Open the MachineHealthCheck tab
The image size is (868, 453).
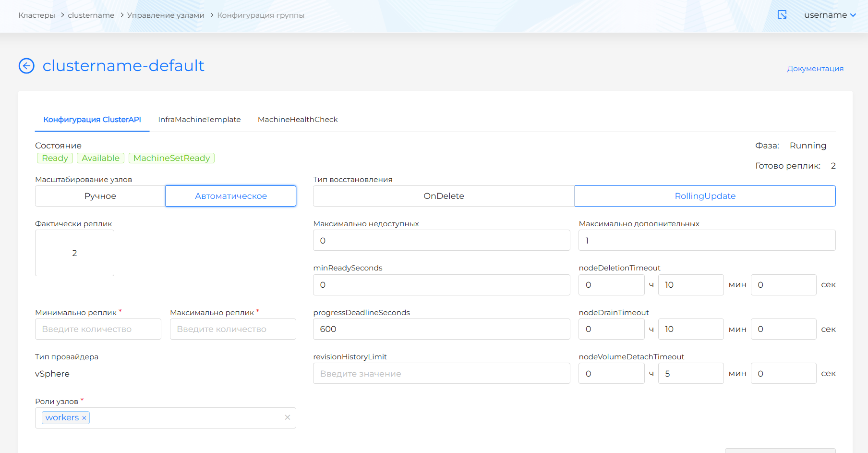[x=298, y=120]
